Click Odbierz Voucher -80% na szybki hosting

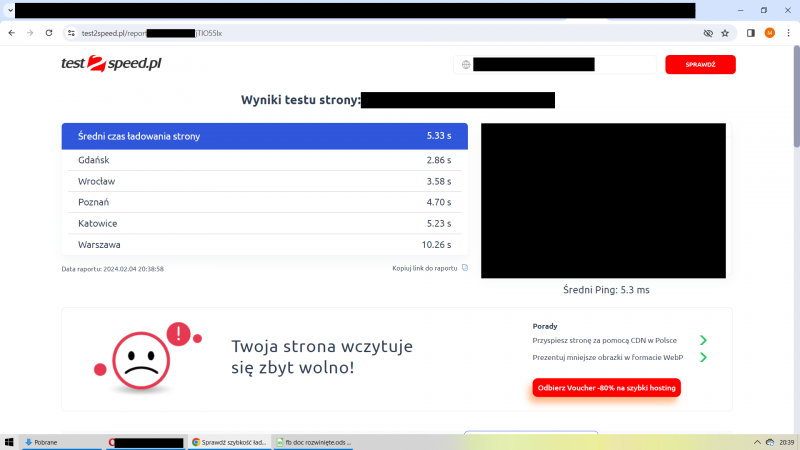607,388
